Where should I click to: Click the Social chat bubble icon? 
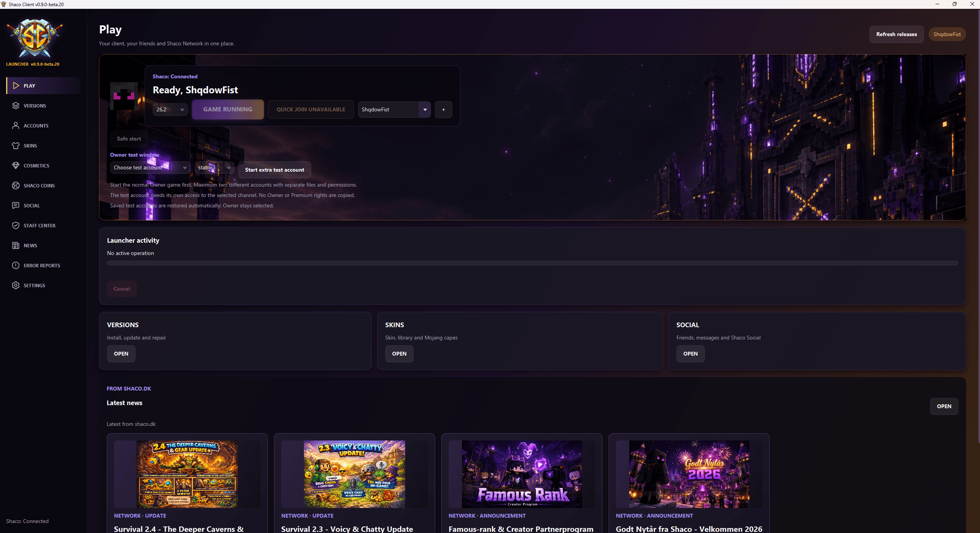16,205
